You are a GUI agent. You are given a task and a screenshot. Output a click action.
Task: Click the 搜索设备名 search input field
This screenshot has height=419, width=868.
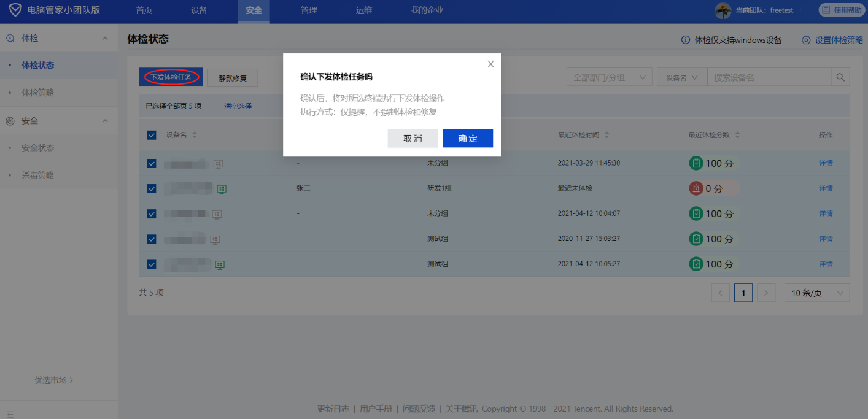click(769, 77)
